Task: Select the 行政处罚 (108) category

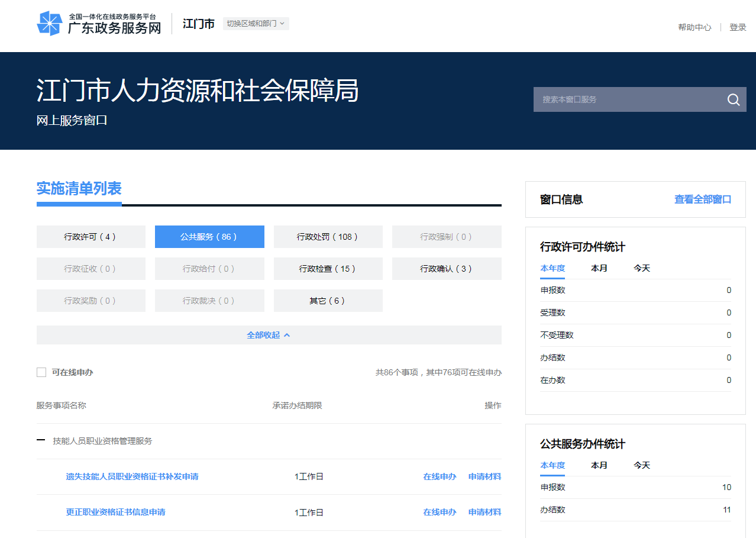Action: [328, 237]
